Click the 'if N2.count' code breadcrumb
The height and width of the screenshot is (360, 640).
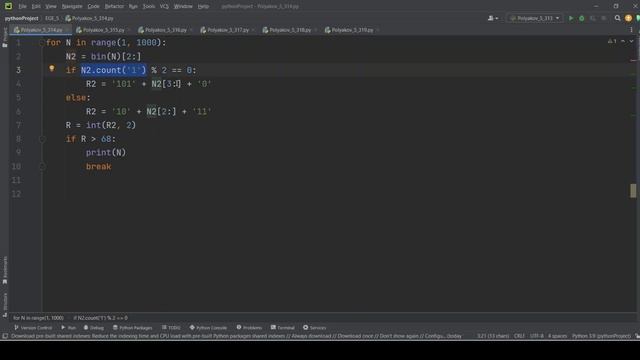click(100, 318)
